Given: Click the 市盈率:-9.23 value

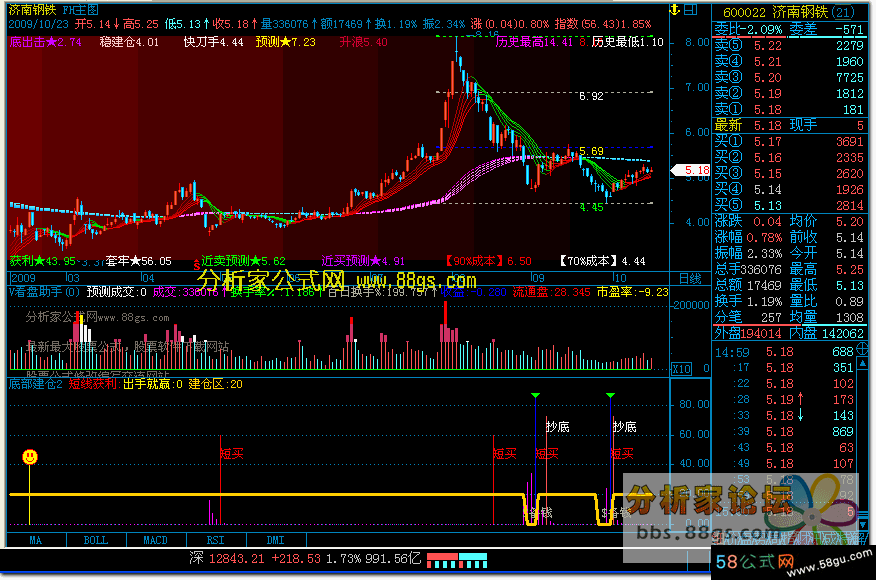Looking at the screenshot, I should [632, 292].
